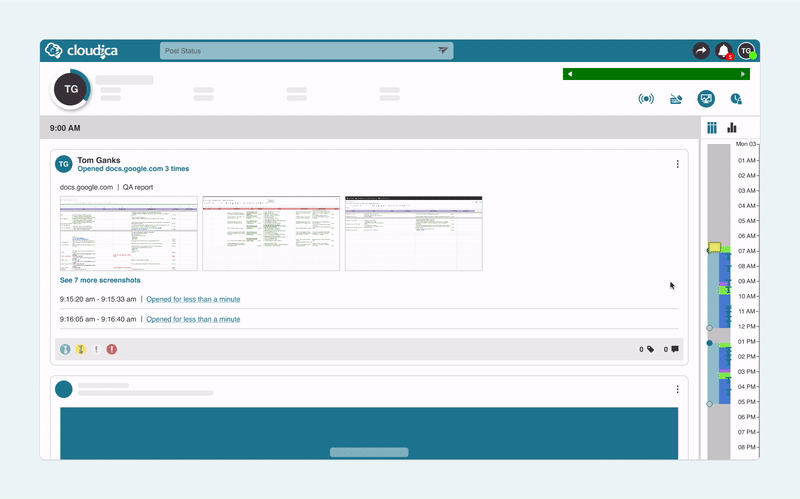The width and height of the screenshot is (800, 499).
Task: Click the plain exclamation mark icon
Action: [96, 349]
